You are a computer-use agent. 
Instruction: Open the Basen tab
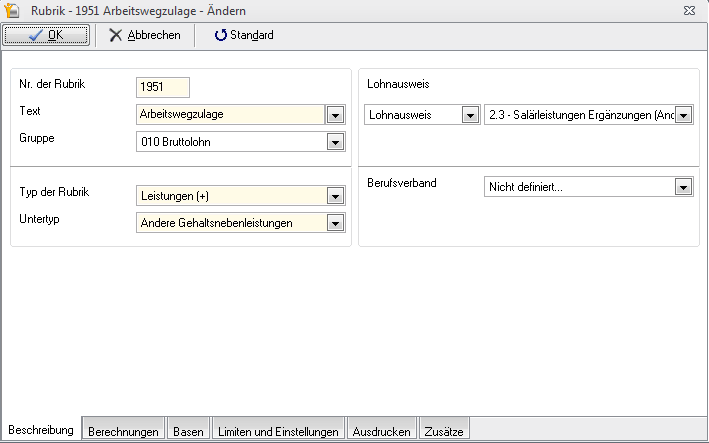[x=188, y=432]
